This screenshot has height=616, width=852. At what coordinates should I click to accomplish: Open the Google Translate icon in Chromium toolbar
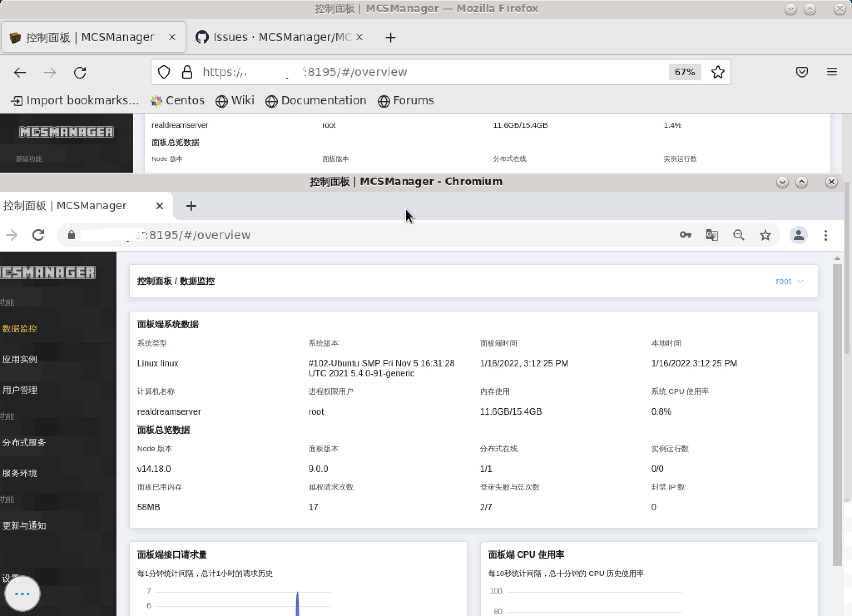[x=711, y=235]
